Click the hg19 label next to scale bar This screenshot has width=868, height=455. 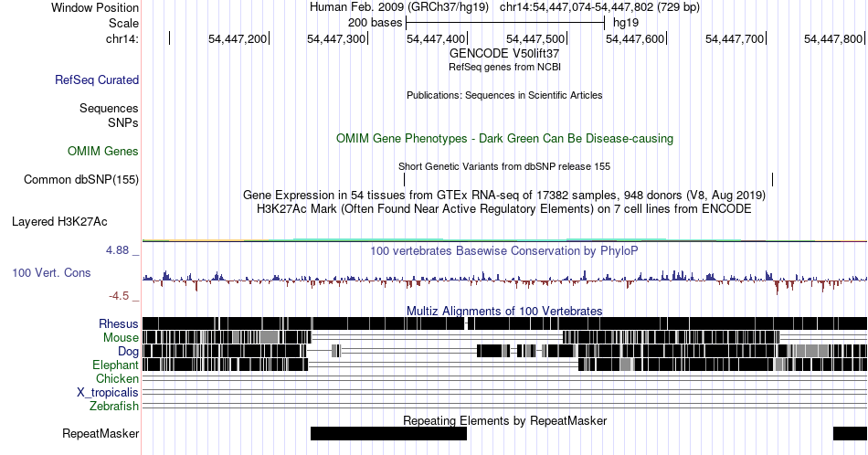pyautogui.click(x=626, y=23)
